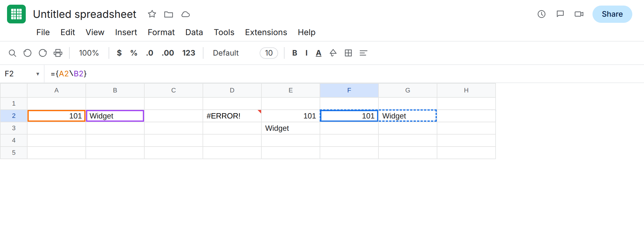Redo the last action
This screenshot has height=234, width=644.
[x=43, y=53]
